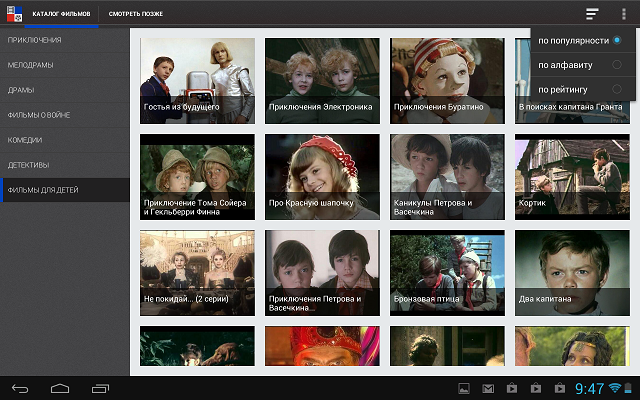Open the film Гостья из будущего
Image resolution: width=640 pixels, height=400 pixels.
(198, 81)
